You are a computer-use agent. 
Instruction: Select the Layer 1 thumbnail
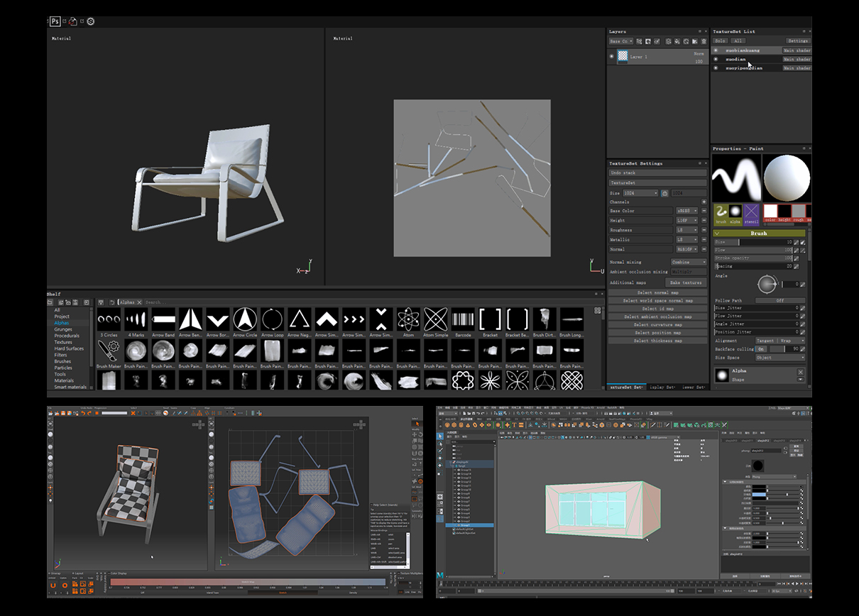623,57
